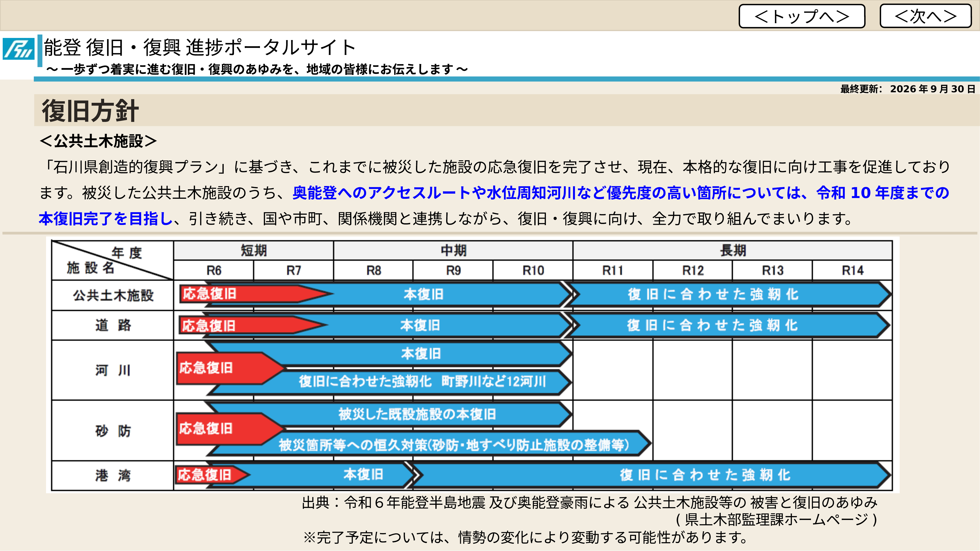
Task: Click the 短期 column header
Action: pos(254,250)
